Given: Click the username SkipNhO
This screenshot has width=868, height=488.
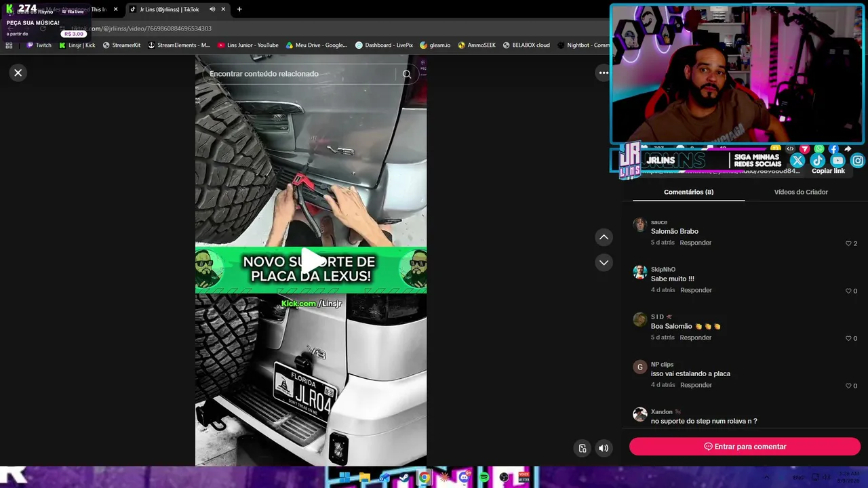Looking at the screenshot, I should click(x=663, y=270).
